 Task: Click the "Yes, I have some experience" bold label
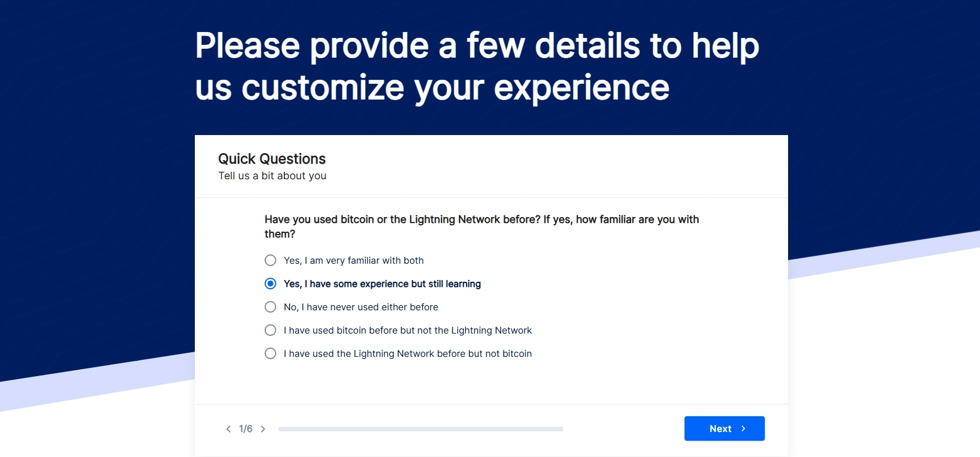click(382, 284)
